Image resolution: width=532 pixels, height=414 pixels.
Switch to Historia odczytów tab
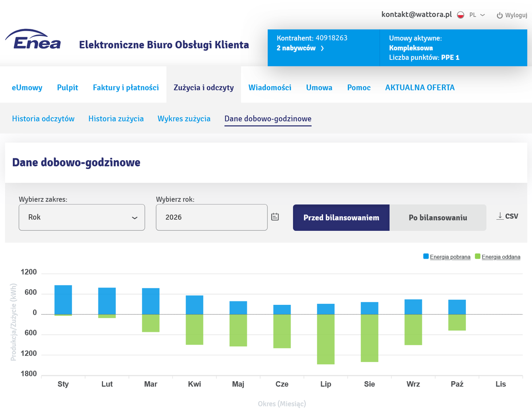pyautogui.click(x=43, y=118)
